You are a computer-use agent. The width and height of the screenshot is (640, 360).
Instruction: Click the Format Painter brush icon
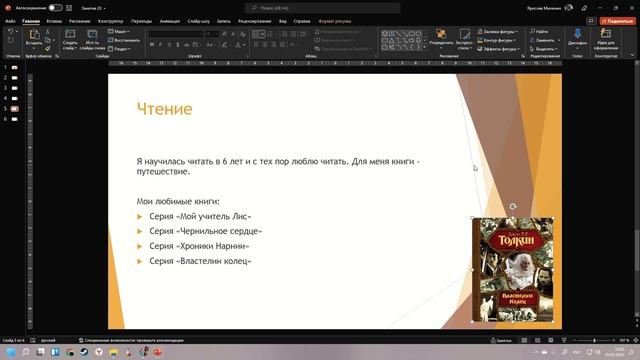48,49
